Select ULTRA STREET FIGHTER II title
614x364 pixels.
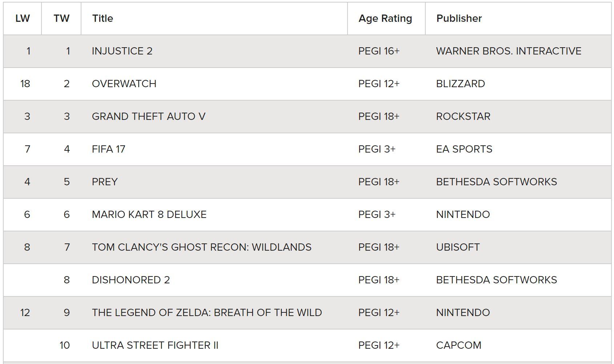[x=155, y=345]
